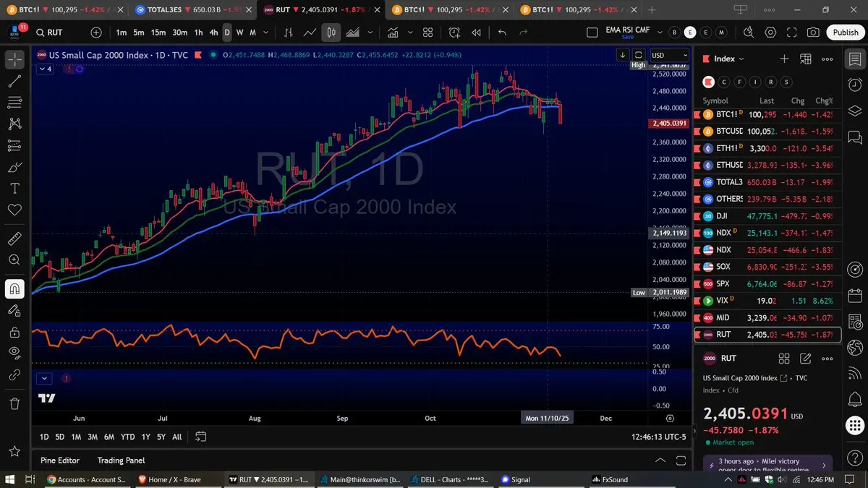This screenshot has width=868, height=488.
Task: Open the USD currency dropdown
Action: [x=669, y=55]
